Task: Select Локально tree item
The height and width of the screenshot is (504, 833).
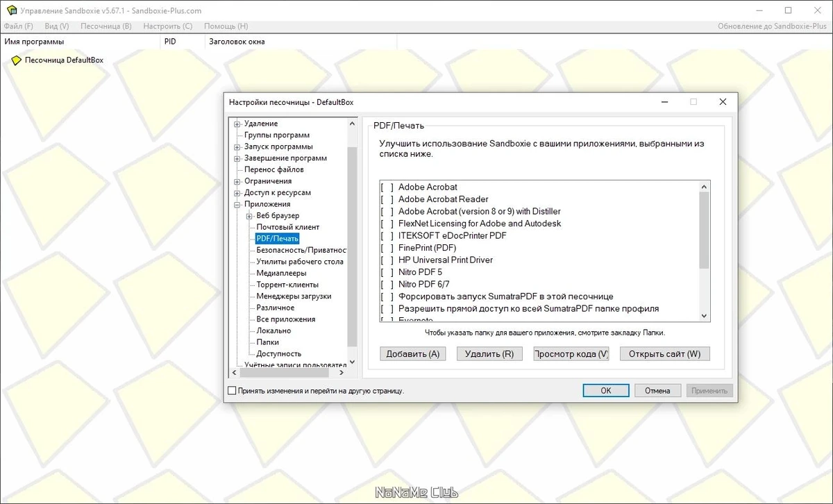Action: [274, 331]
